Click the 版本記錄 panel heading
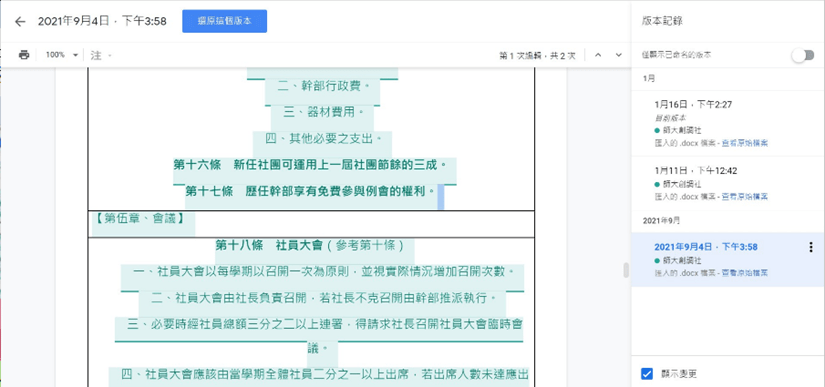The image size is (825, 387). point(662,22)
